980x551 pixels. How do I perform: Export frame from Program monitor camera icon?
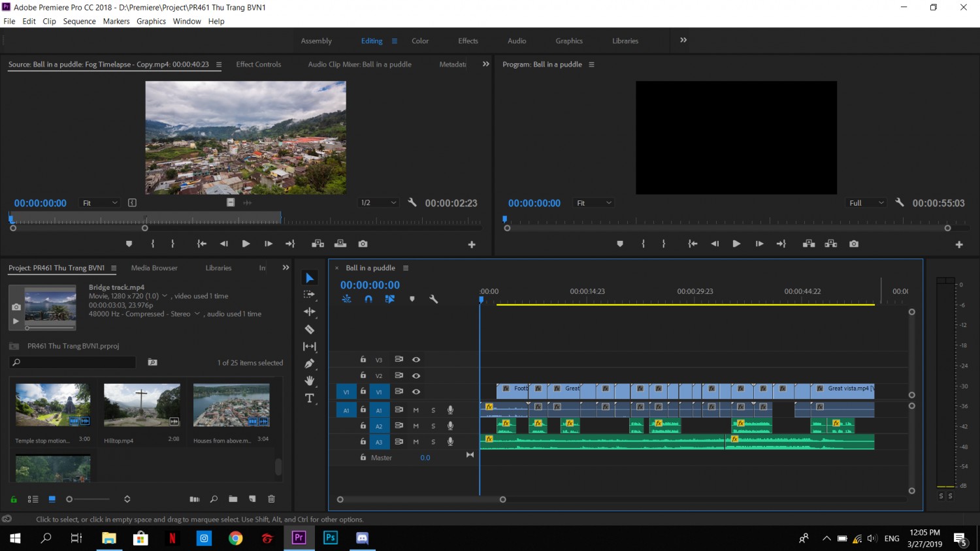[x=854, y=244]
